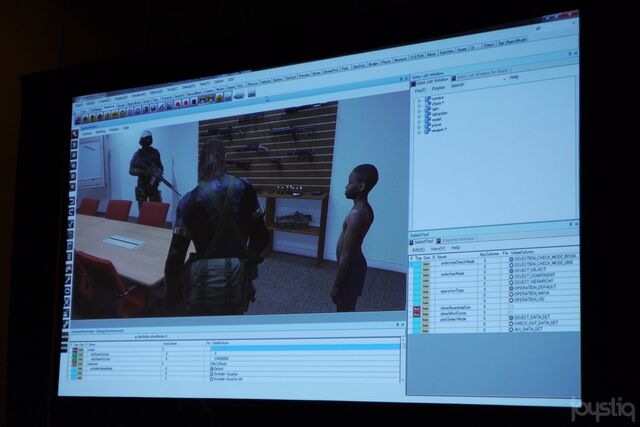
Task: Click the highlighted blue value field in bottom panel
Action: pyautogui.click(x=305, y=347)
